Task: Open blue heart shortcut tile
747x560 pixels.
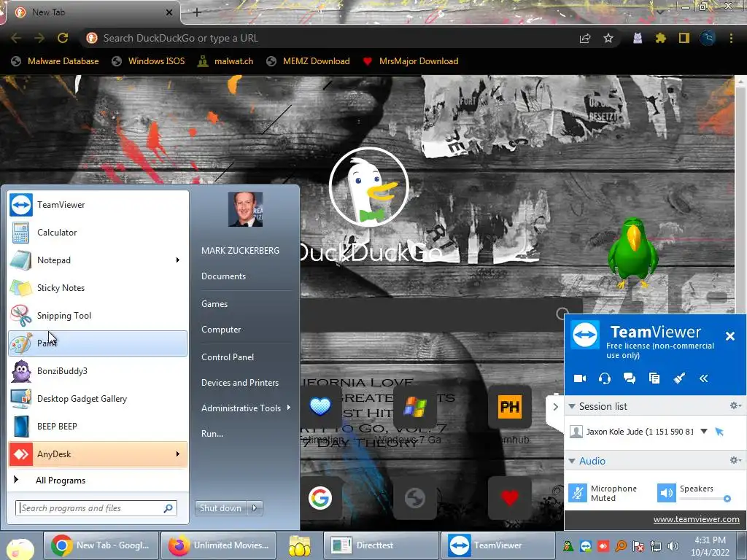Action: point(320,407)
